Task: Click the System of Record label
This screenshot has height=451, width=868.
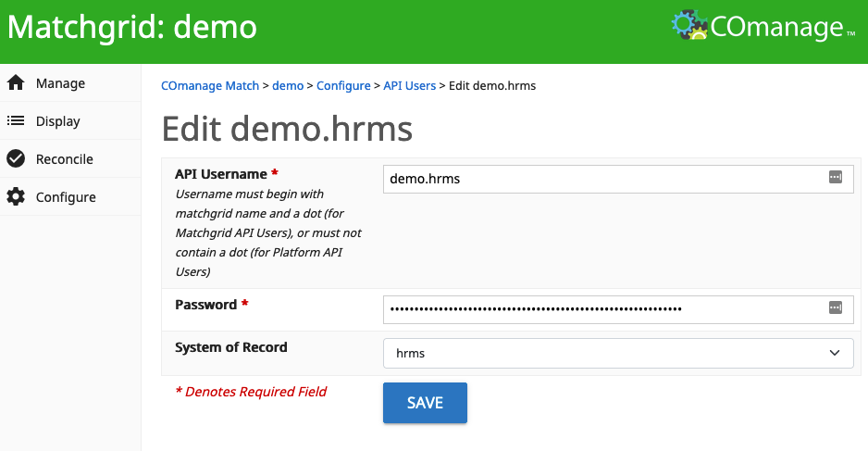Action: point(231,347)
